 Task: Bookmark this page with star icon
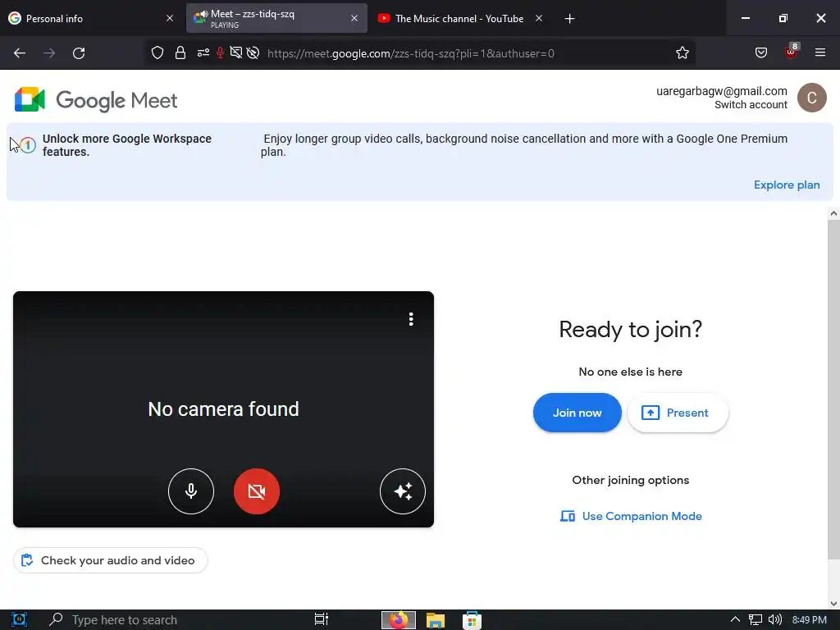tap(682, 52)
